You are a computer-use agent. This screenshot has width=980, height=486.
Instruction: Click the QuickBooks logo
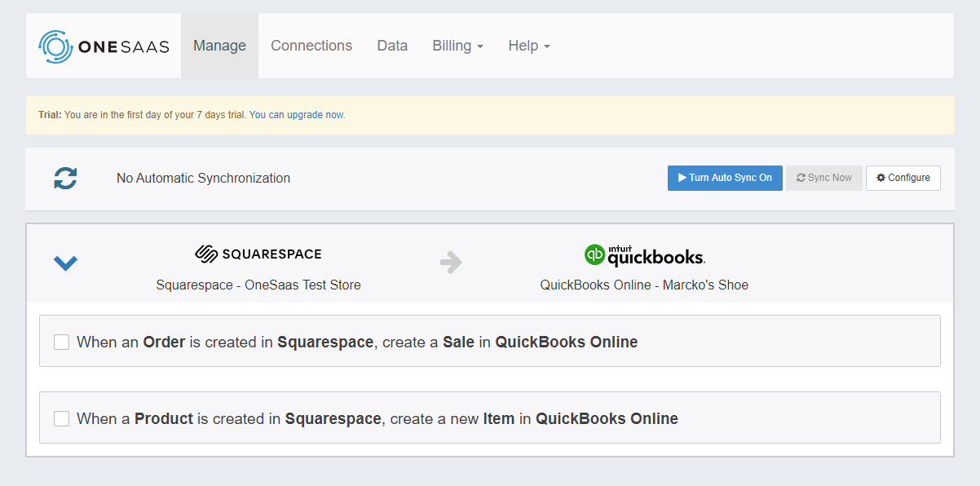click(x=644, y=254)
